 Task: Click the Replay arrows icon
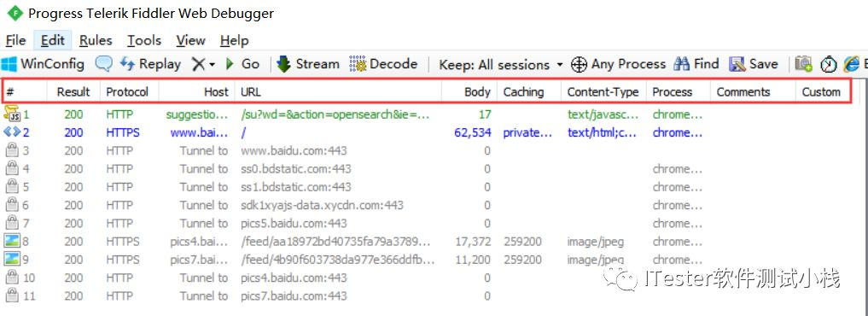pyautogui.click(x=127, y=64)
